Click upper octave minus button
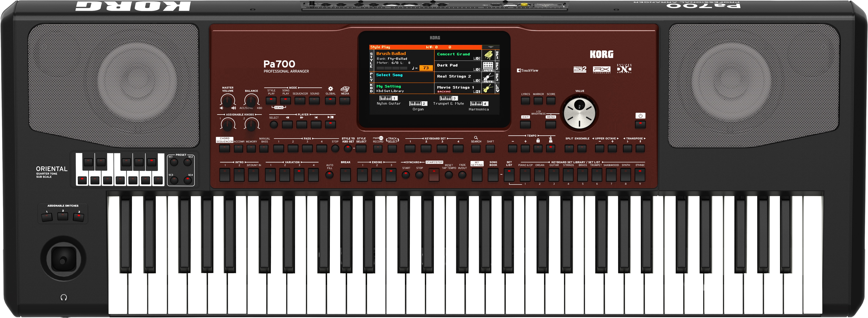868x318 pixels. (x=599, y=149)
